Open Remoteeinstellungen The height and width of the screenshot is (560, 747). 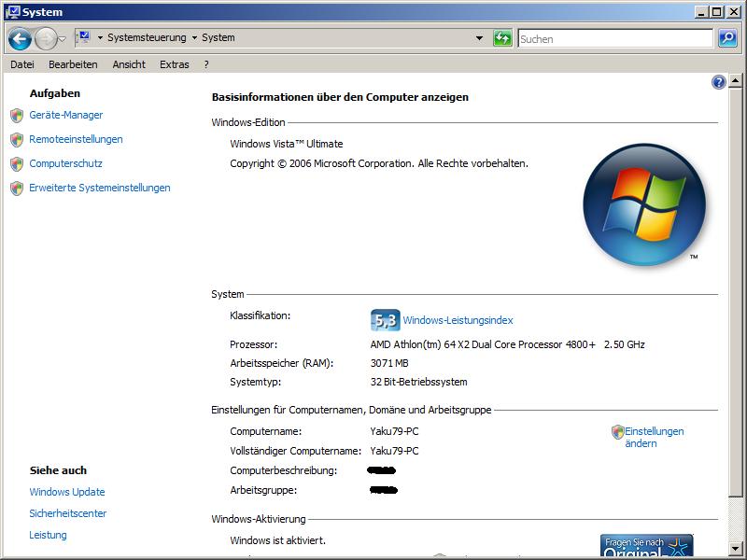(76, 139)
